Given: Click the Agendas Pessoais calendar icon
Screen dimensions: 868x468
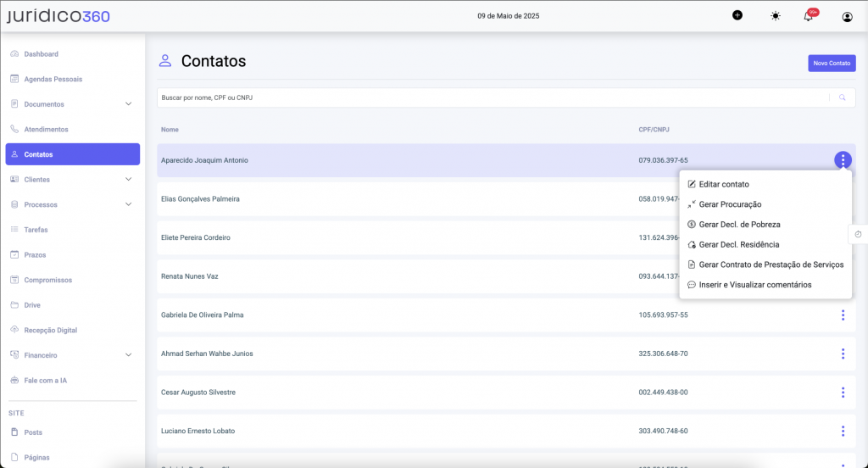Looking at the screenshot, I should click(14, 79).
